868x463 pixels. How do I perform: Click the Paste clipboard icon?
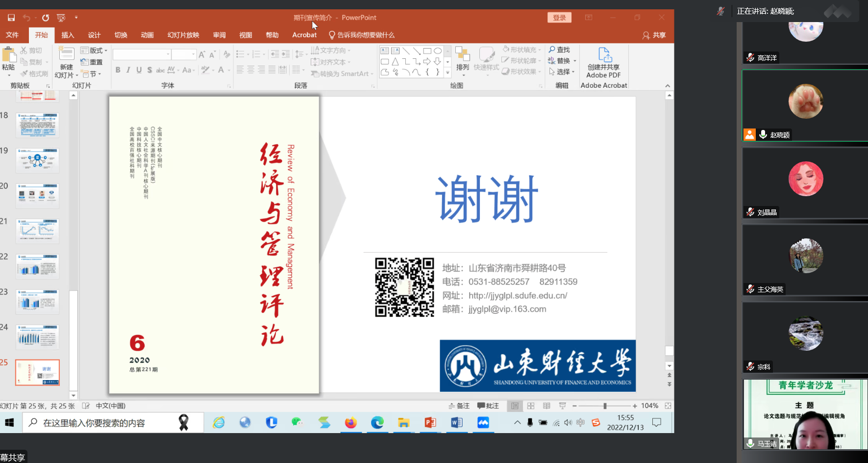[8, 55]
